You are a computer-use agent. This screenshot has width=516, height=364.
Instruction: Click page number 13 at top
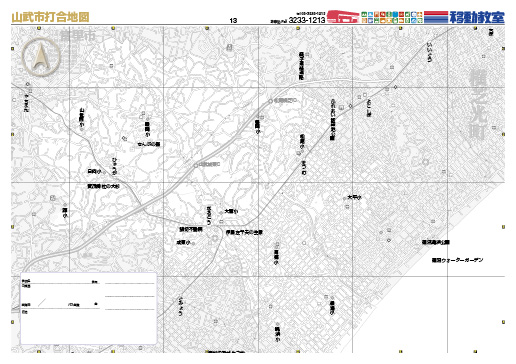point(233,20)
